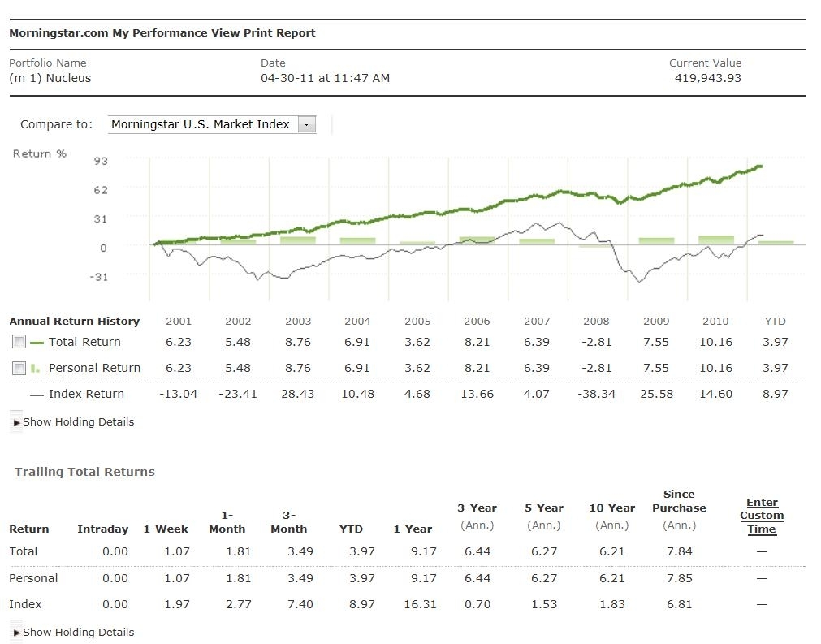Select the 2005 column header
The width and height of the screenshot is (821, 644).
point(417,322)
